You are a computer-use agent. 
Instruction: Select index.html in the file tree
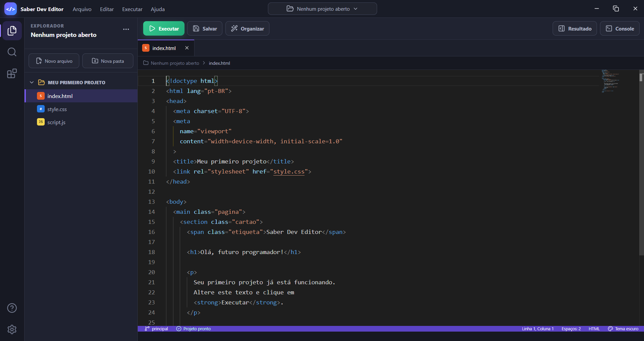[x=81, y=96]
